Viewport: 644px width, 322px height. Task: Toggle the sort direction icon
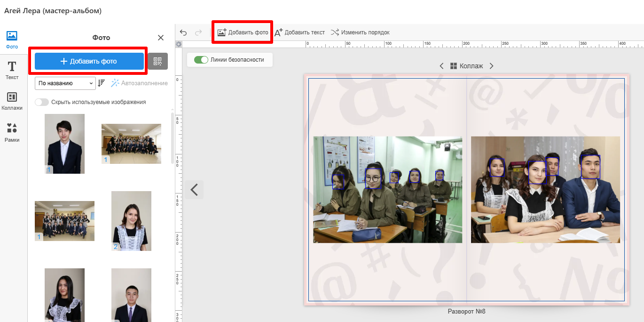click(101, 83)
